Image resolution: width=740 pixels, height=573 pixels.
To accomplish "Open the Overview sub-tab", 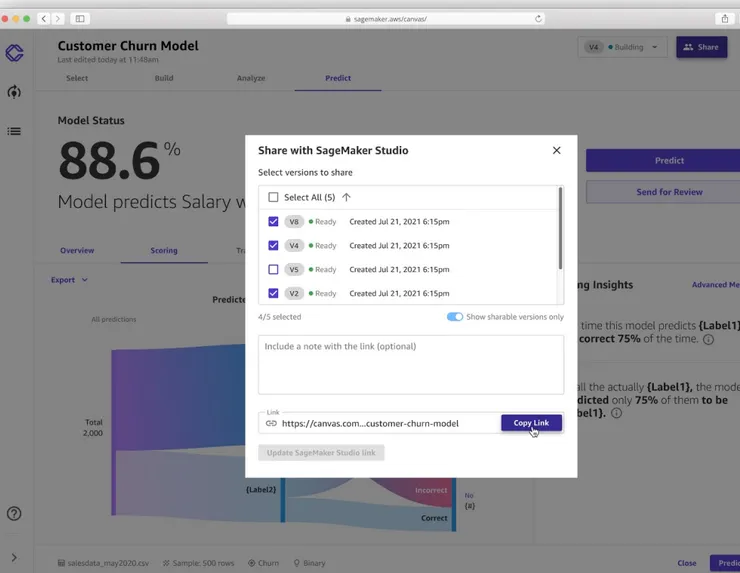I will (x=77, y=251).
